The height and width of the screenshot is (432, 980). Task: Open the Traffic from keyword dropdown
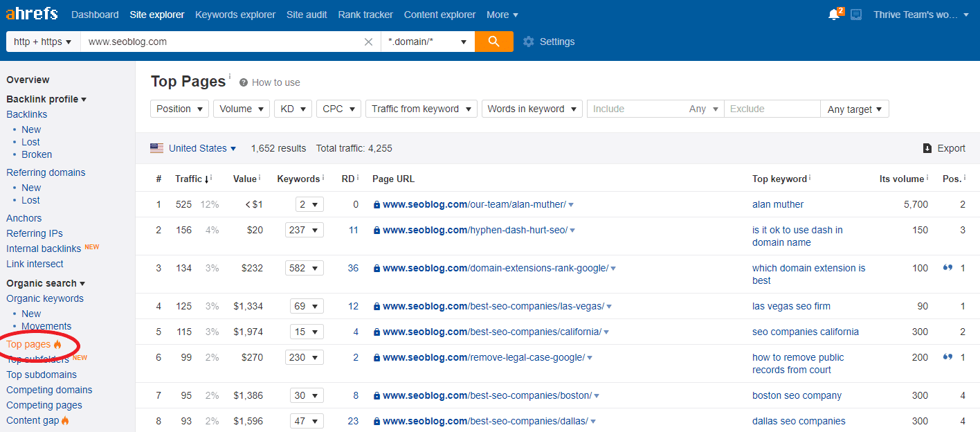(421, 109)
